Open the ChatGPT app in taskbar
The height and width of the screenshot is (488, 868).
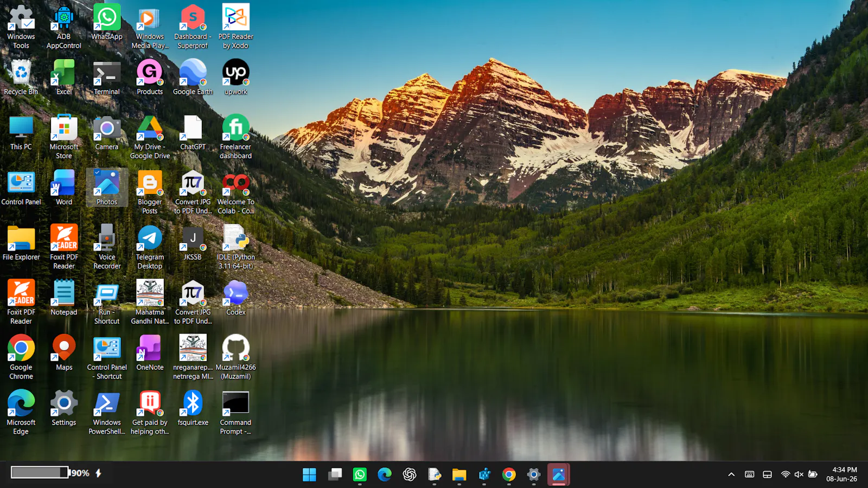click(x=410, y=475)
